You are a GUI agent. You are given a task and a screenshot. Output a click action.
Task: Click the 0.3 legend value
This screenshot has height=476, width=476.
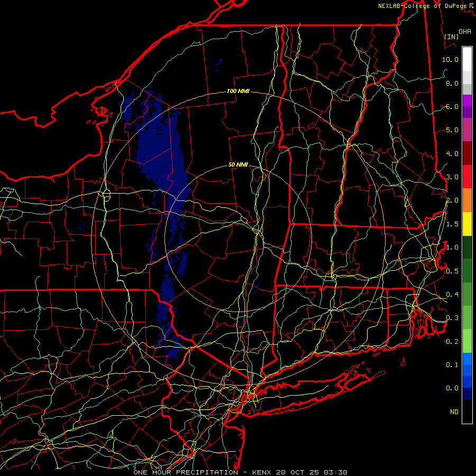pyautogui.click(x=452, y=318)
